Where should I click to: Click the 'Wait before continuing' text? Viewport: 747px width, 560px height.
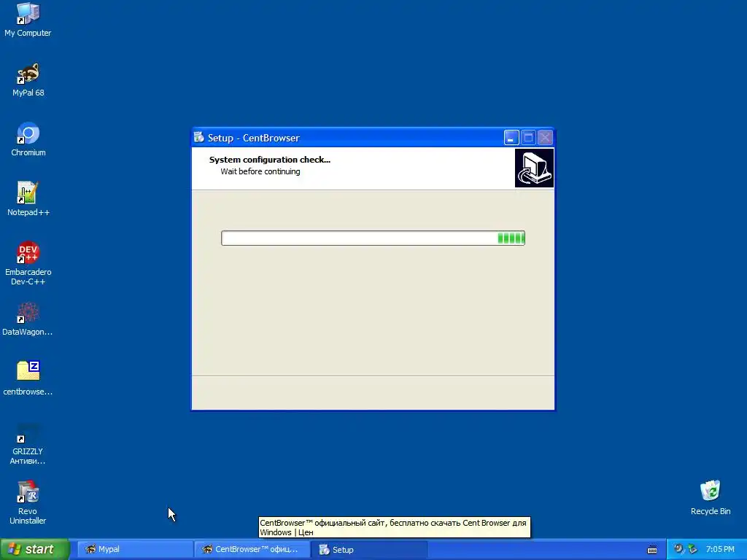pyautogui.click(x=260, y=171)
